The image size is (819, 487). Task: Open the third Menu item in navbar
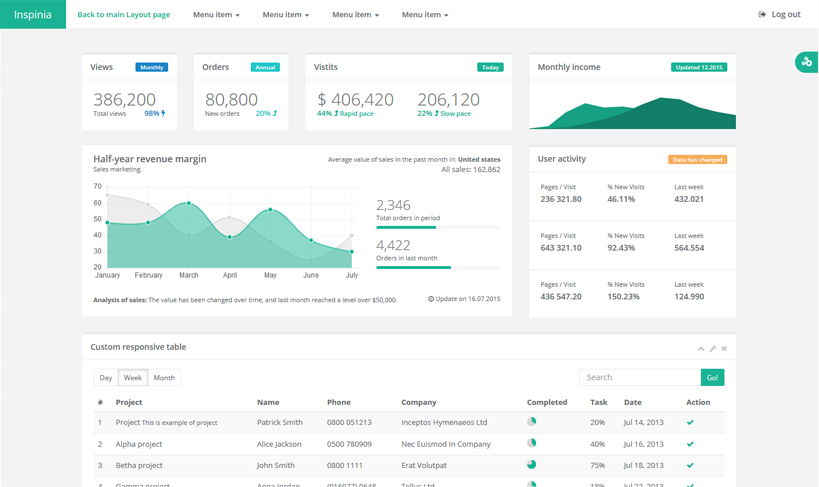click(x=355, y=15)
